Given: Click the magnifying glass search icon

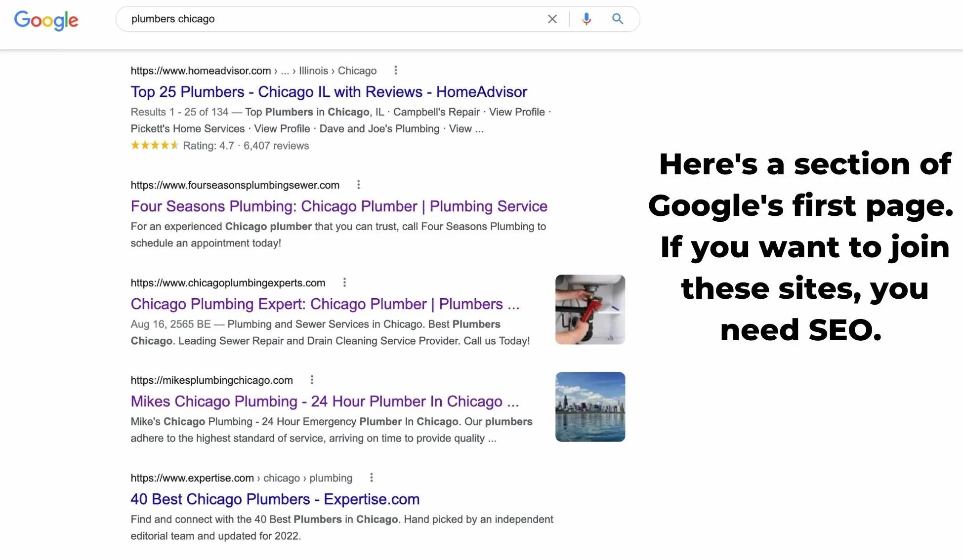Looking at the screenshot, I should [x=617, y=19].
